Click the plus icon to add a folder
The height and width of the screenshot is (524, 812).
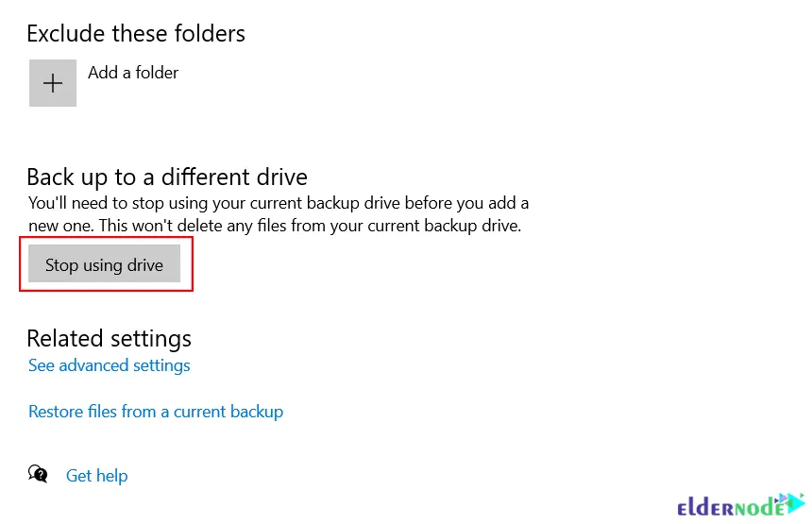click(52, 83)
